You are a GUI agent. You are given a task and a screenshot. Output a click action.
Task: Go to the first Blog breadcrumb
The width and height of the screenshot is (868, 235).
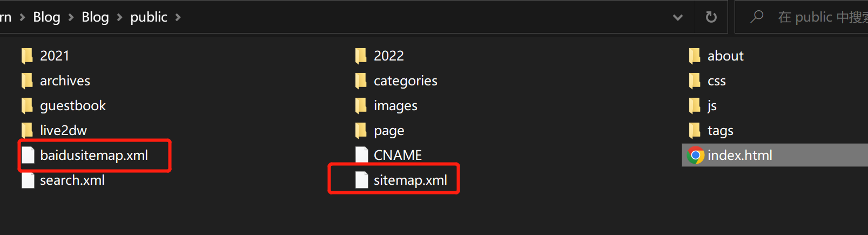[x=46, y=17]
